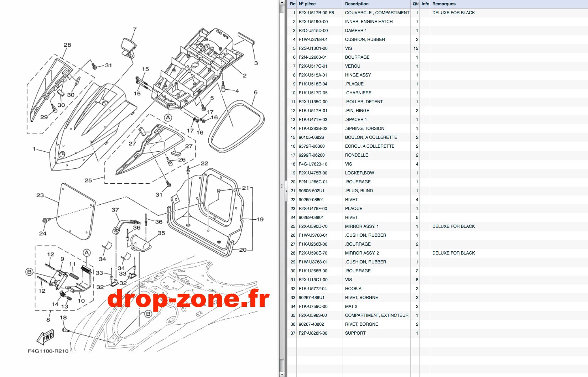Screen dimensions: 588x377
Task: Select part number F2N-U2663-01
Action: click(x=313, y=57)
